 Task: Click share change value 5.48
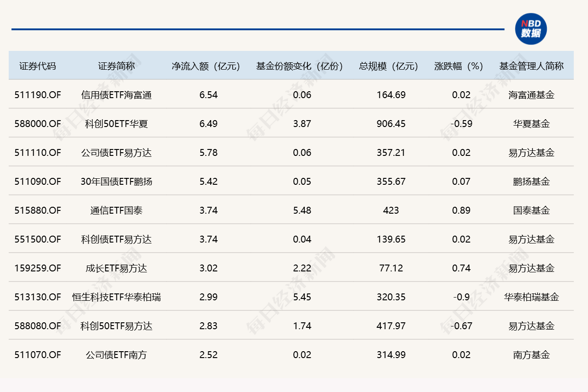click(x=302, y=210)
